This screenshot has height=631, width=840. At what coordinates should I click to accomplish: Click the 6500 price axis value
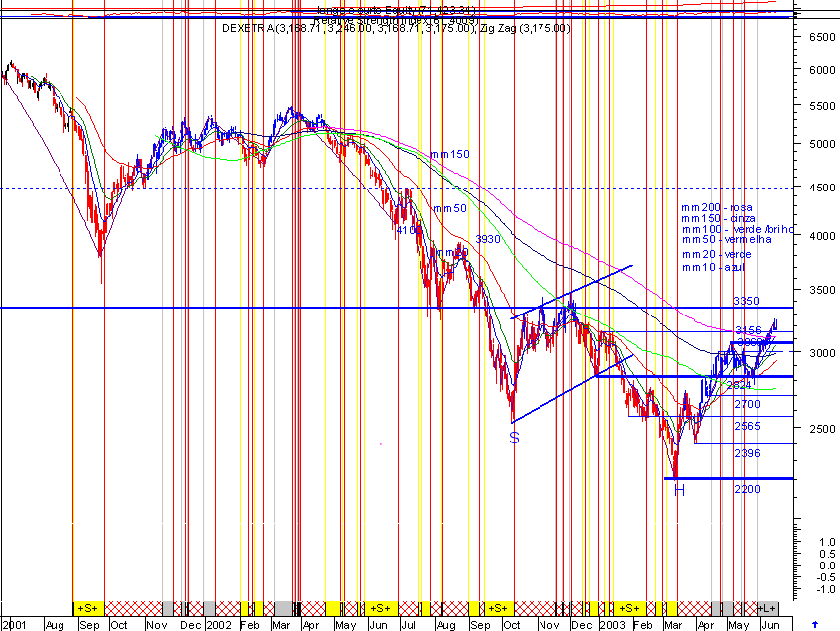(x=822, y=37)
